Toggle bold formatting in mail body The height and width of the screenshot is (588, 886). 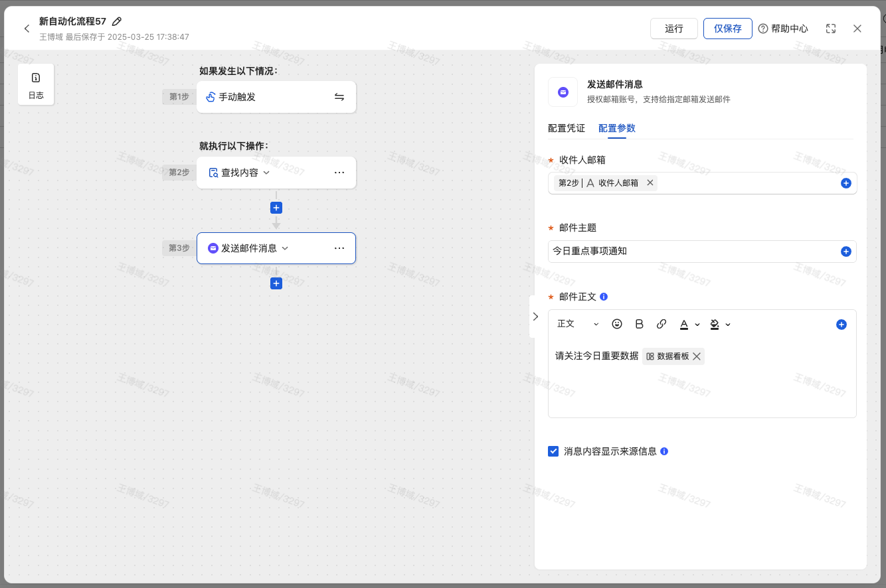click(x=640, y=324)
